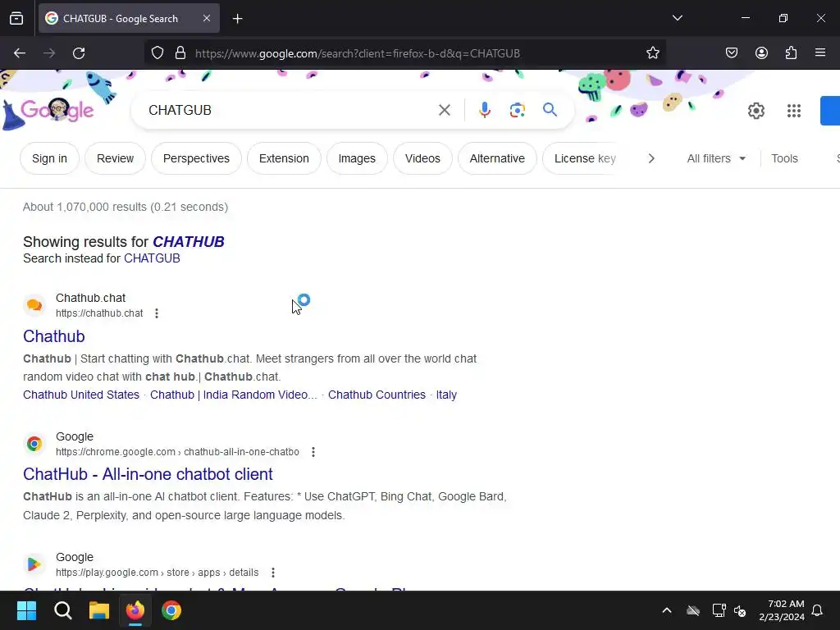Select the Perspectives filter chip

coord(196,158)
